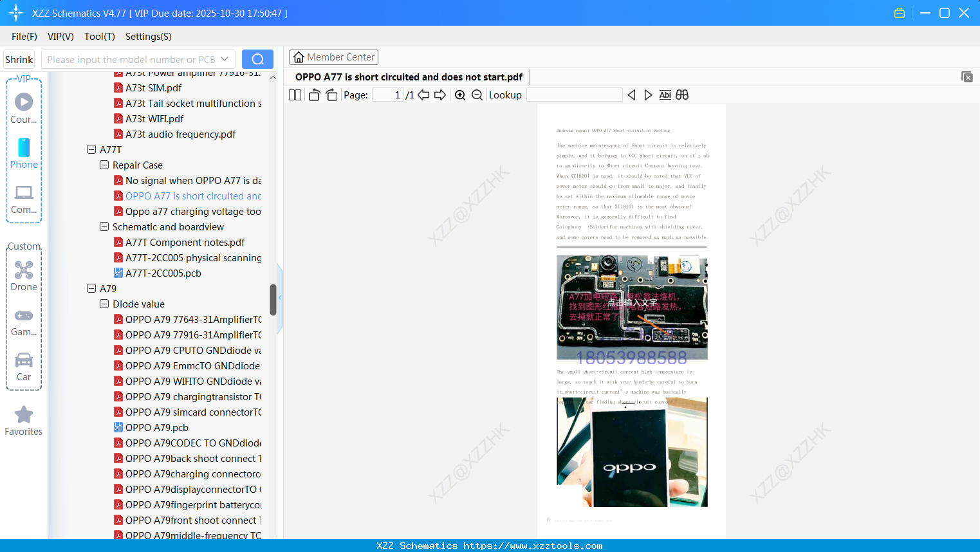
Task: Click the tree list vertical scrollbar thumb
Action: [x=273, y=300]
